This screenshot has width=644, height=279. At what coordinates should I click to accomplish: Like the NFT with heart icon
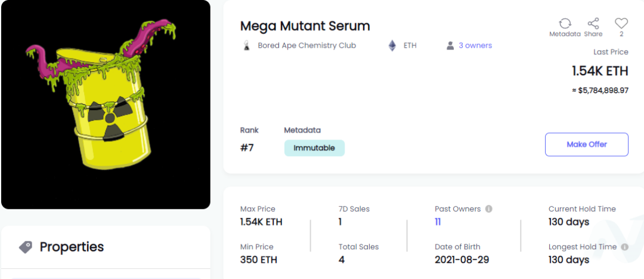pyautogui.click(x=621, y=23)
